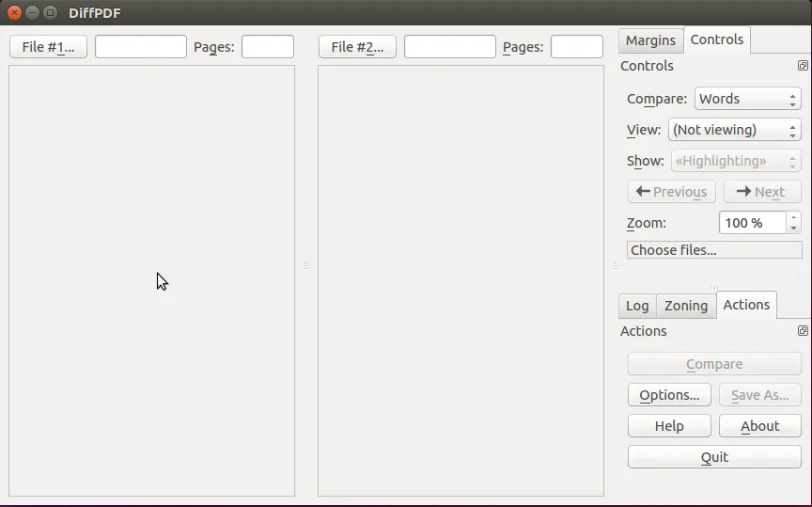
Task: Open the Compare mode dropdown (Words)
Action: coord(748,99)
